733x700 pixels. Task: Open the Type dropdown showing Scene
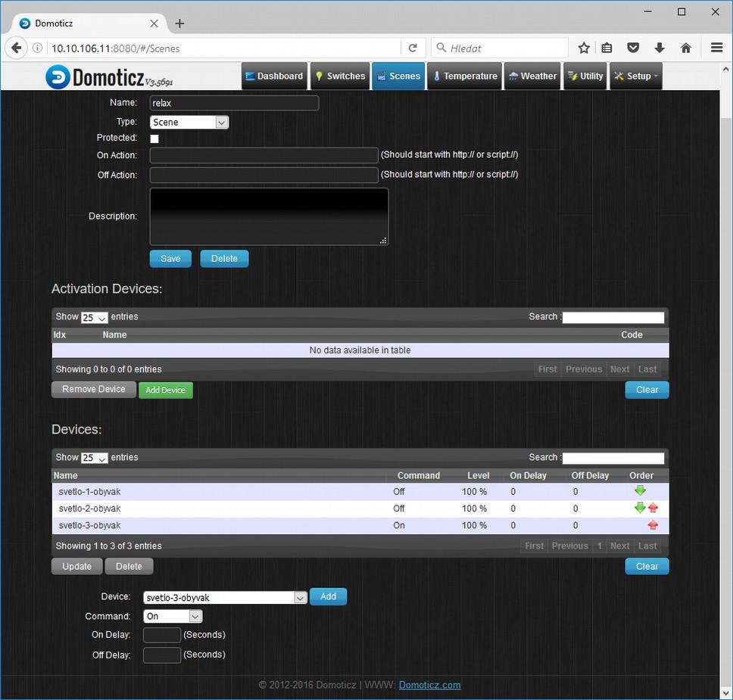189,122
